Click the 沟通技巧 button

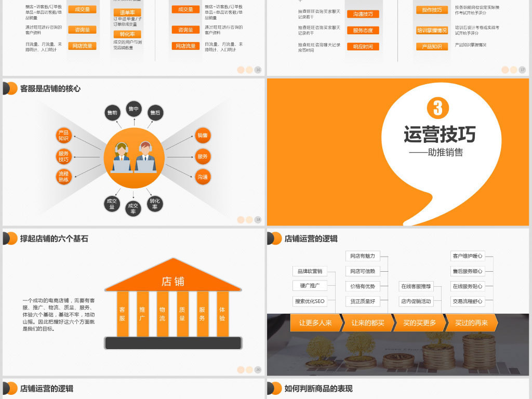[362, 14]
